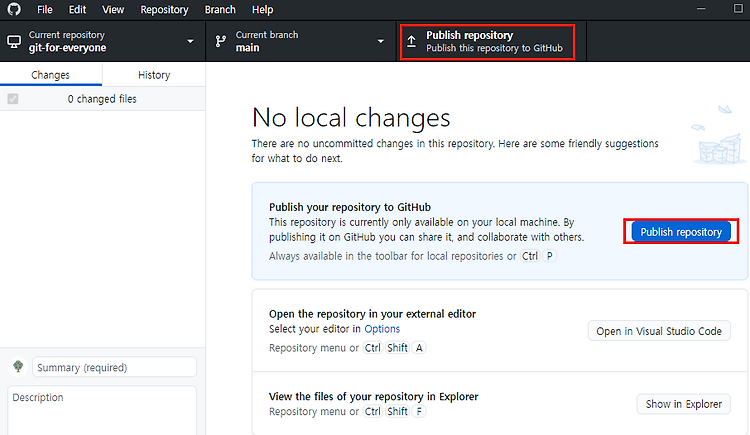Click the '0 changed files' label
The width and height of the screenshot is (750, 435).
pos(102,99)
